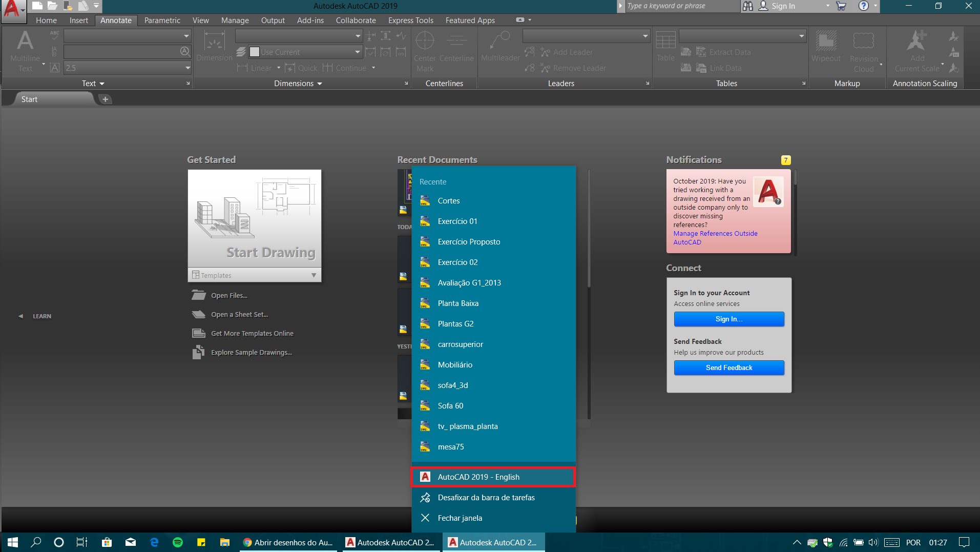980x552 pixels.
Task: Select the Multileader tool
Action: pos(500,46)
